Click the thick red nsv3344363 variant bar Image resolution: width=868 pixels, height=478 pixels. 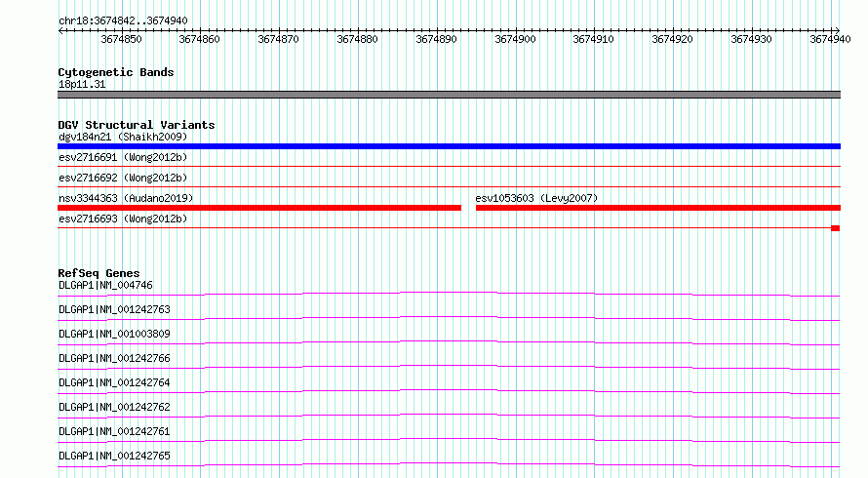pyautogui.click(x=259, y=208)
